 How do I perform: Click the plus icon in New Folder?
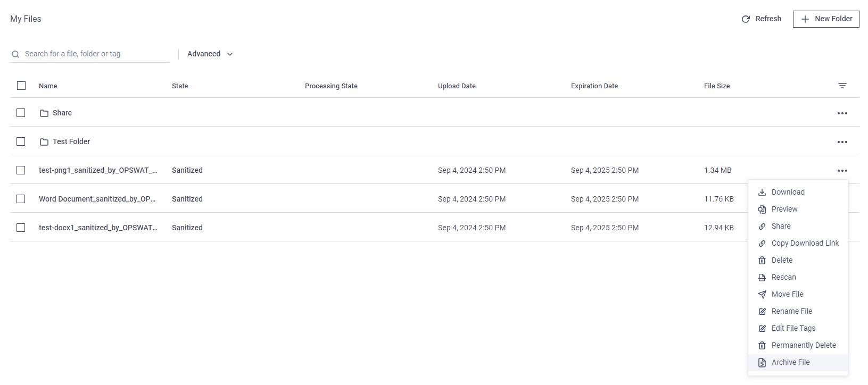(805, 19)
